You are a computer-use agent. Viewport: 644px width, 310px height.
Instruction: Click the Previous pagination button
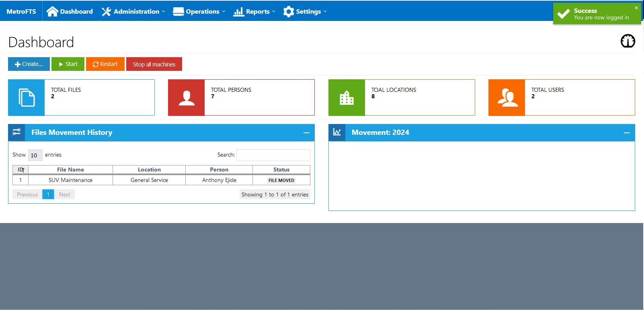27,194
